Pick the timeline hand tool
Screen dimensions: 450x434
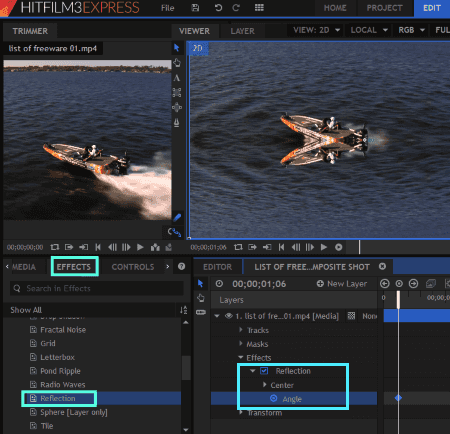[x=201, y=298]
